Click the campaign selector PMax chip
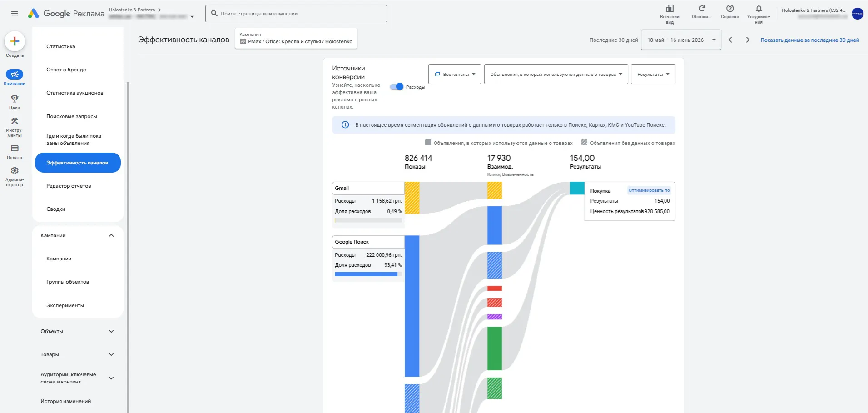The height and width of the screenshot is (413, 868). click(x=296, y=38)
